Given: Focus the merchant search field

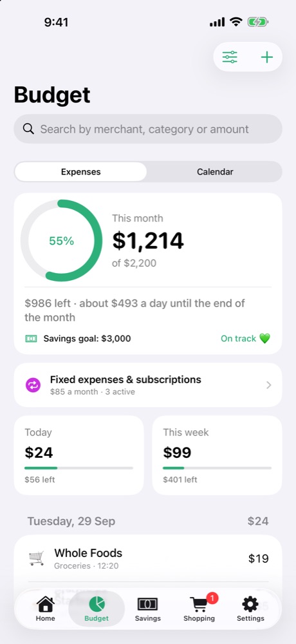Looking at the screenshot, I should pyautogui.click(x=148, y=129).
